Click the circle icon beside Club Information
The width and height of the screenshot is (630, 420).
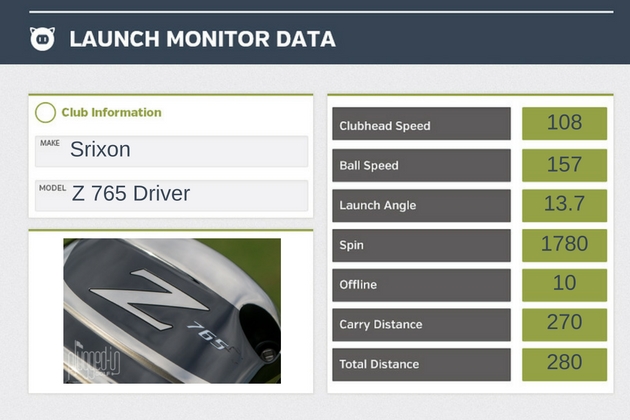click(x=45, y=113)
